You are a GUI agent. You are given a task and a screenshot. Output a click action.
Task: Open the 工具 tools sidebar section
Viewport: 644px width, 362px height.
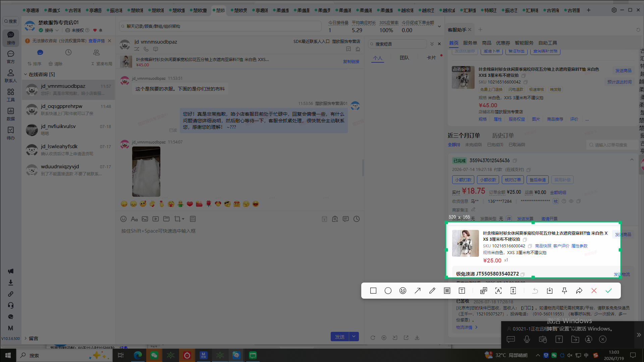click(11, 95)
